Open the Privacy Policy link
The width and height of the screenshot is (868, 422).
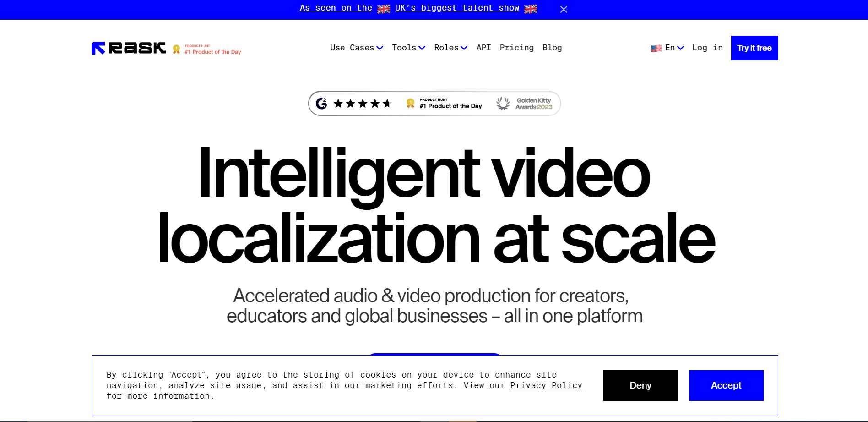tap(546, 385)
